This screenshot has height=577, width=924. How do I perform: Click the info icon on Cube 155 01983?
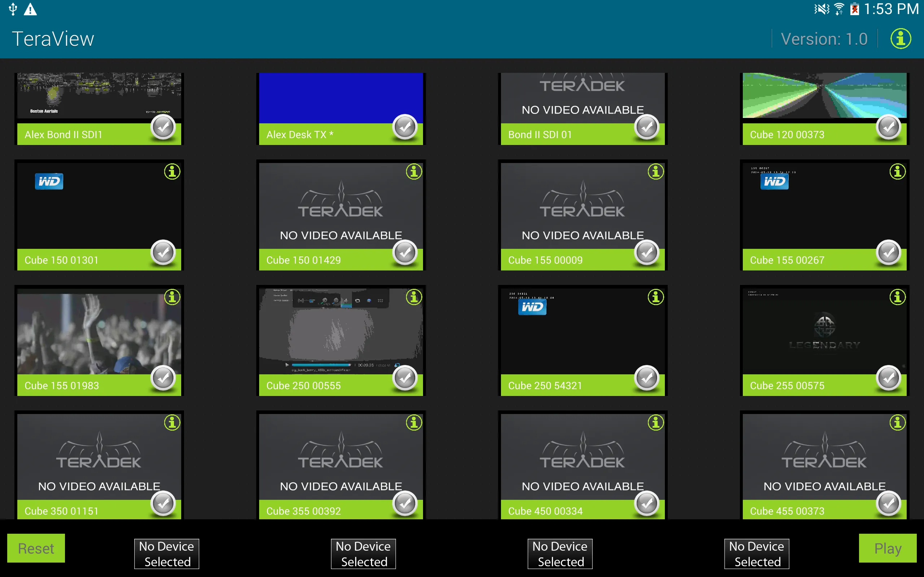[171, 298]
